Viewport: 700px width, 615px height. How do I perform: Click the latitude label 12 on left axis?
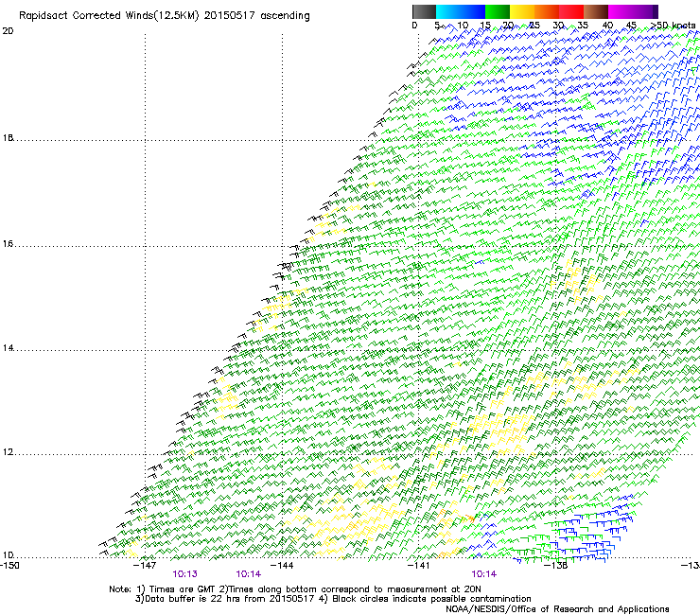pyautogui.click(x=8, y=452)
